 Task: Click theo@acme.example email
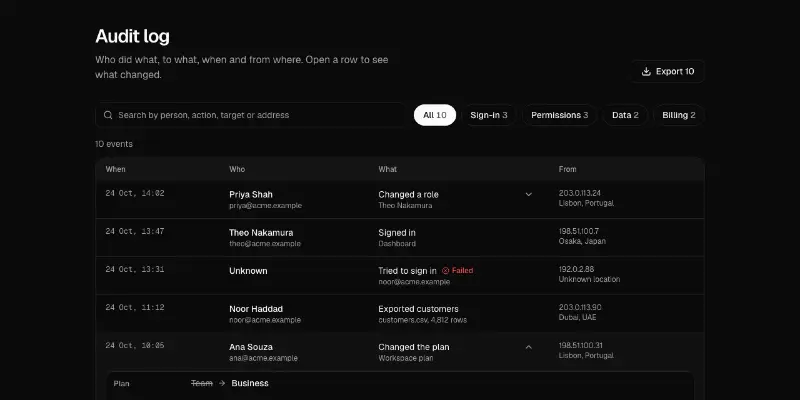click(265, 244)
